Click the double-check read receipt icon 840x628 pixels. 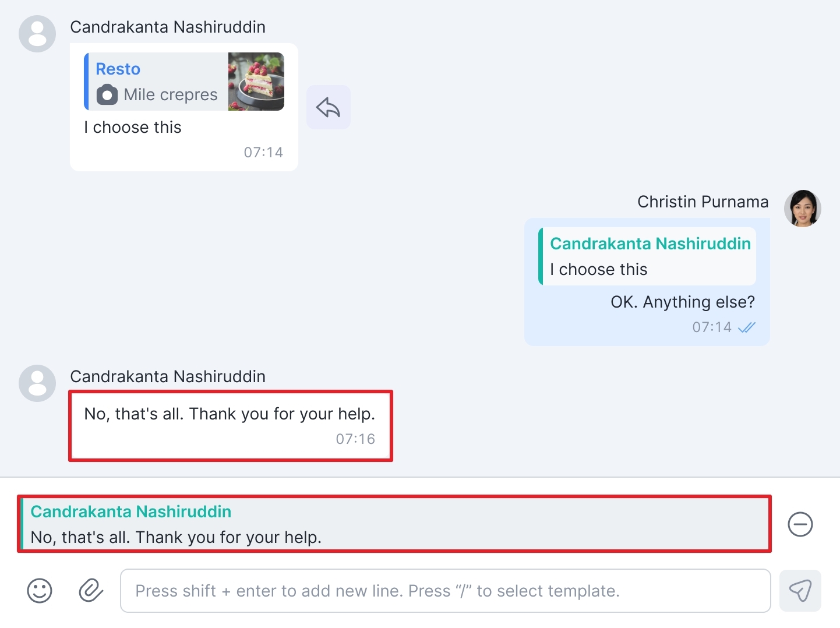click(746, 327)
